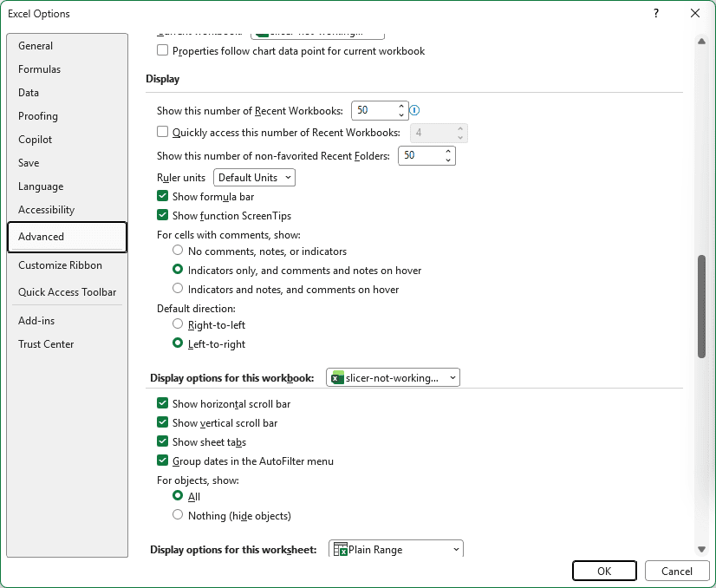The width and height of the screenshot is (716, 588).
Task: Toggle Show vertical scroll bar checkbox
Action: [x=163, y=422]
